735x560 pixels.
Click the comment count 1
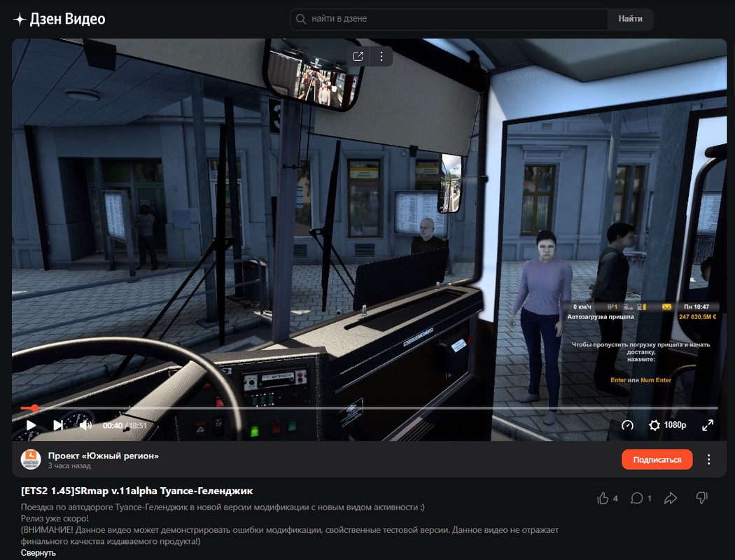click(x=650, y=498)
